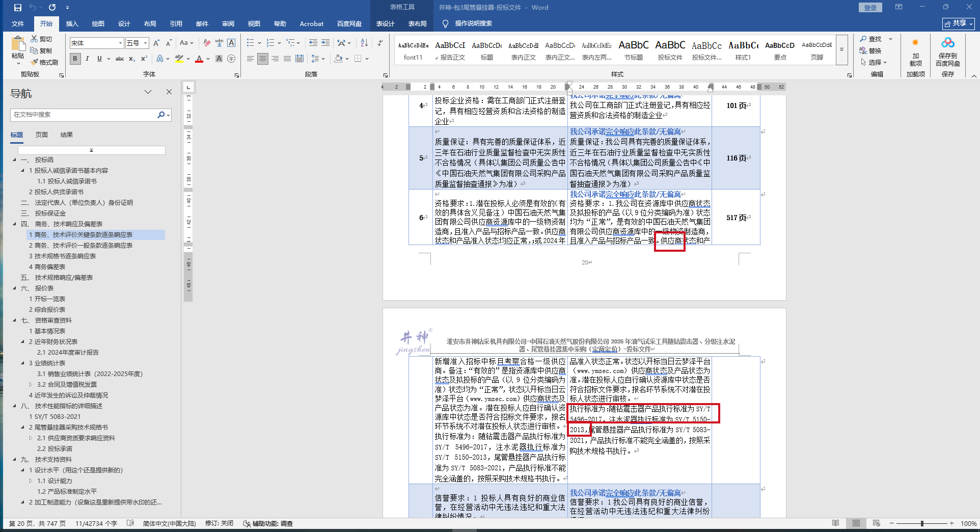Toggle strikethrough text formatting
This screenshot has height=532, width=980.
pyautogui.click(x=120, y=59)
